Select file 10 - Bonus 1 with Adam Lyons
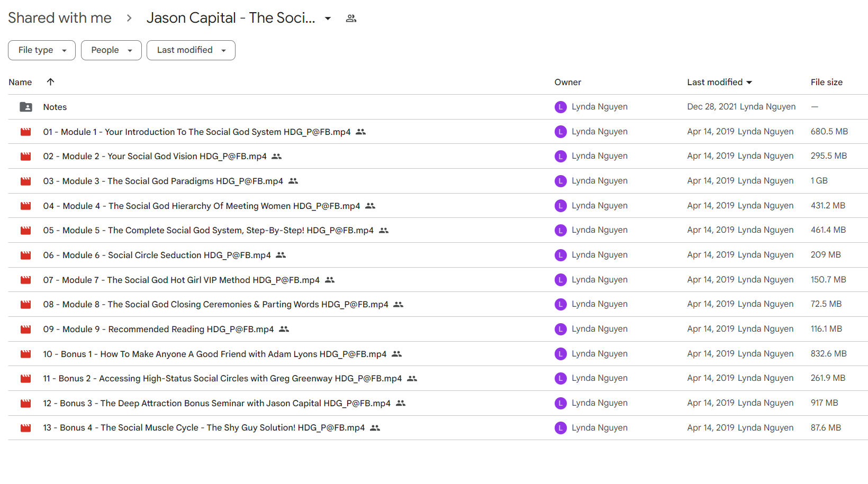 click(215, 354)
